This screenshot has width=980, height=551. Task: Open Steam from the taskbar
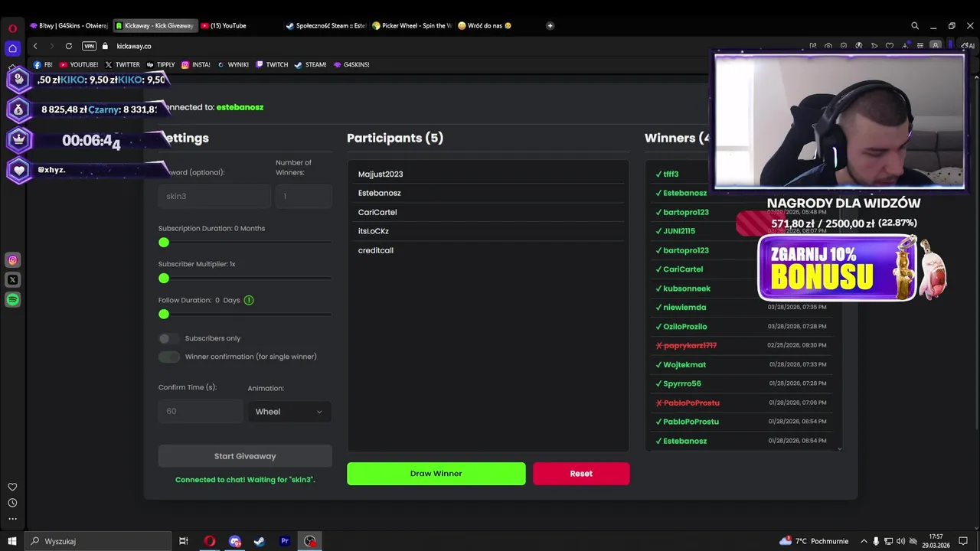click(x=260, y=541)
